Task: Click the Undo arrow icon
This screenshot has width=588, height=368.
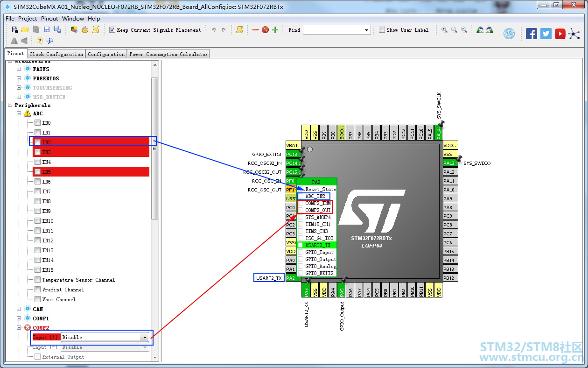Action: (214, 30)
